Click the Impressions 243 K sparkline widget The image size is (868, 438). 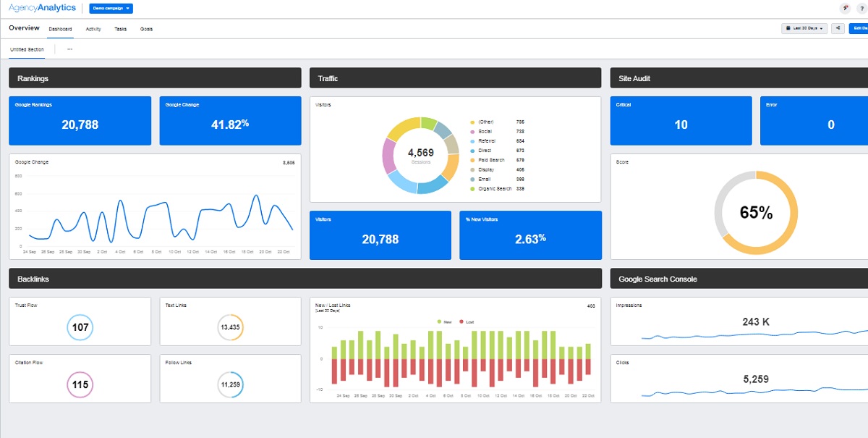coord(739,321)
